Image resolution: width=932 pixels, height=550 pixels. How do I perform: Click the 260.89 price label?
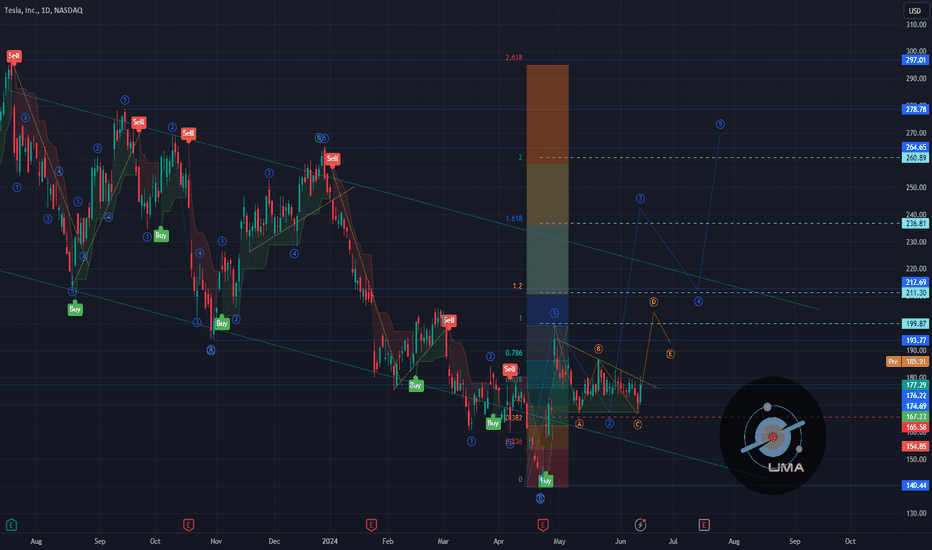point(915,158)
